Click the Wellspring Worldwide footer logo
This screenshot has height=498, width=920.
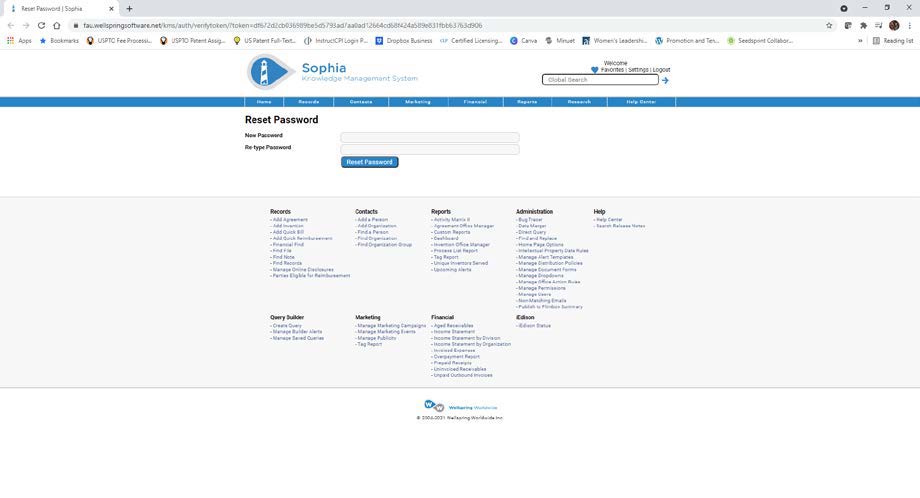434,406
